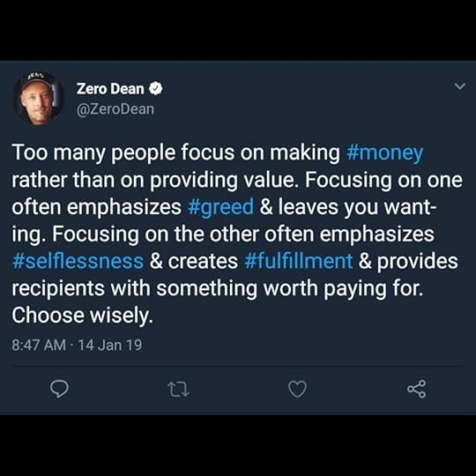476x476 pixels.
Task: Expand the tweet options chevron
Action: [460, 86]
